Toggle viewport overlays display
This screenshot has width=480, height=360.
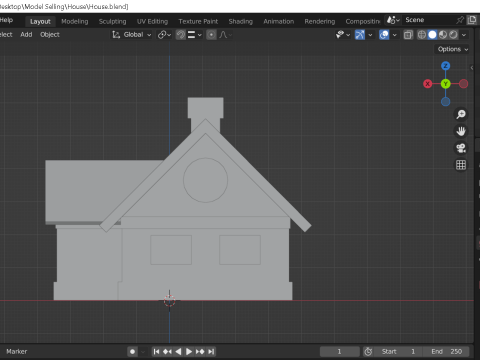pos(384,35)
